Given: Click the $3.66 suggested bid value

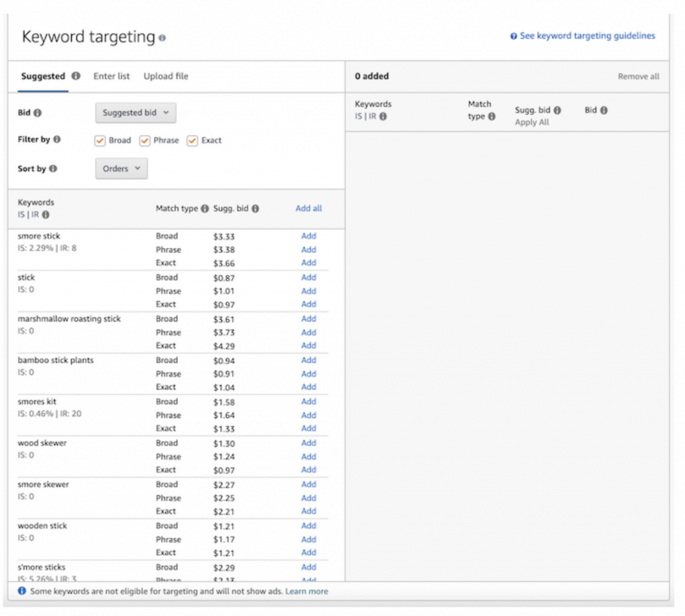Looking at the screenshot, I should (x=224, y=264).
